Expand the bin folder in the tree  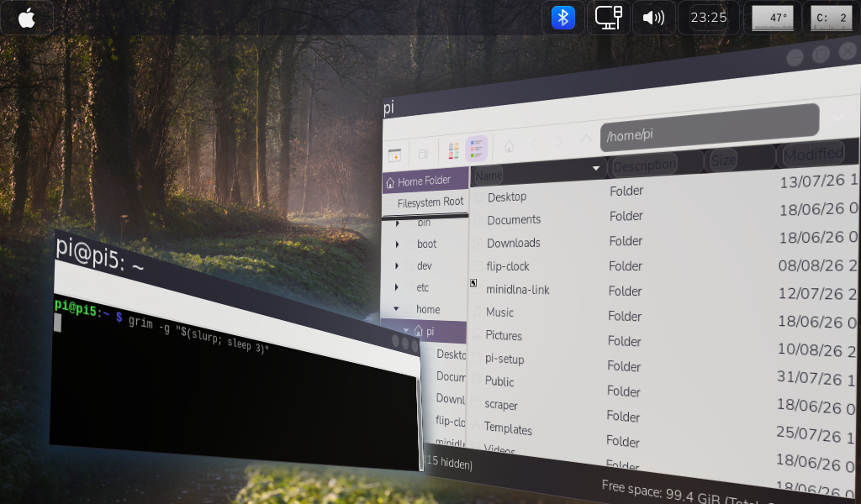[x=397, y=223]
